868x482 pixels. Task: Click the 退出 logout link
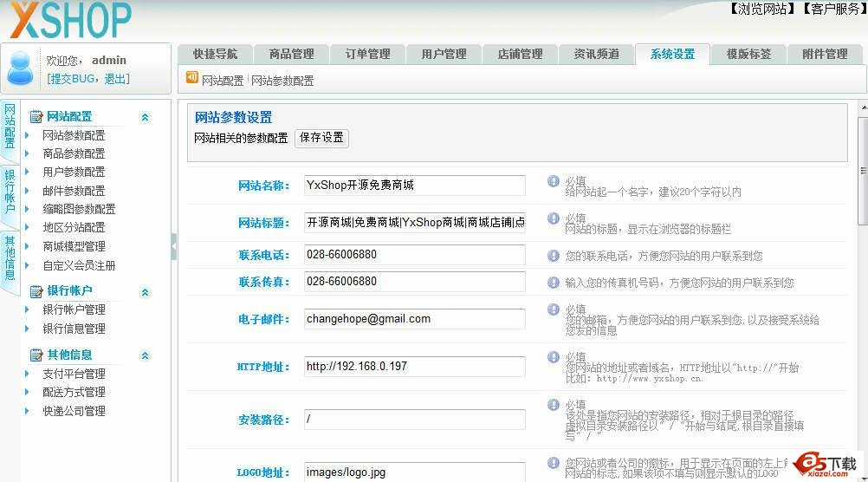[x=115, y=79]
